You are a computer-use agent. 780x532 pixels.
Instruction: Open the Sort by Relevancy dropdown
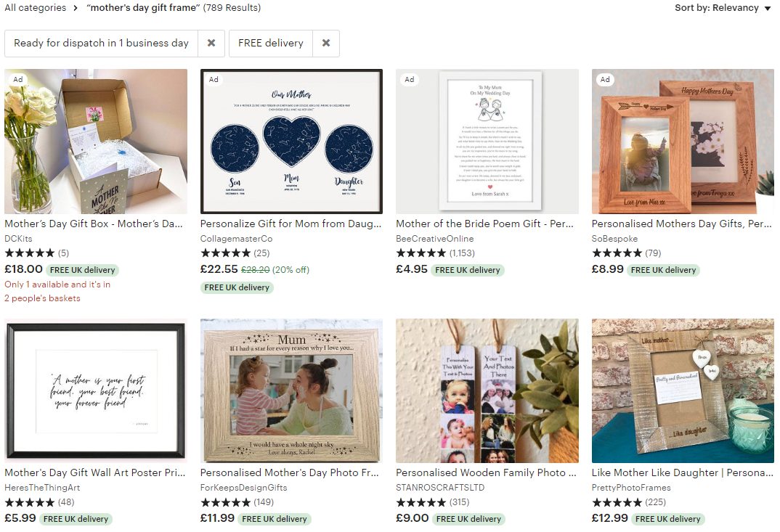coord(723,8)
